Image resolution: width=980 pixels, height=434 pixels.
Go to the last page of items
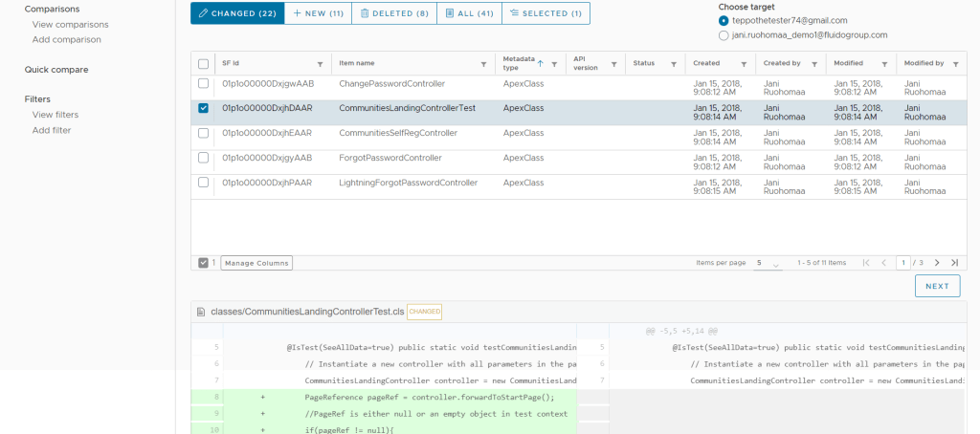pyautogui.click(x=954, y=263)
